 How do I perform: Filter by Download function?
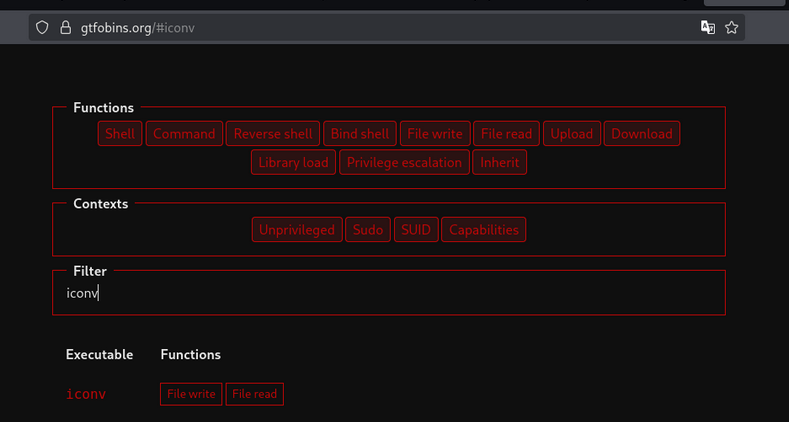[642, 134]
